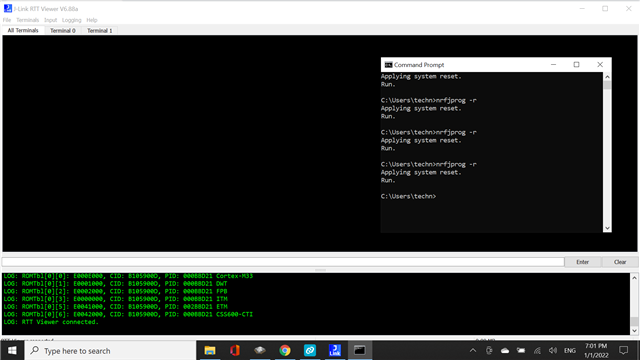Click the log line ending Cortex-M33

tap(128, 276)
